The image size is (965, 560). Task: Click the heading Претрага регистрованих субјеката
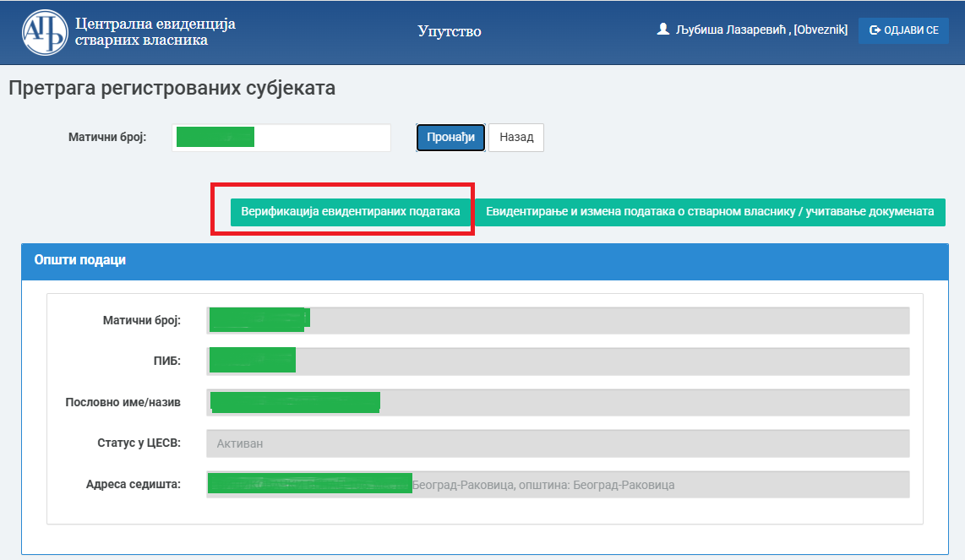point(172,88)
